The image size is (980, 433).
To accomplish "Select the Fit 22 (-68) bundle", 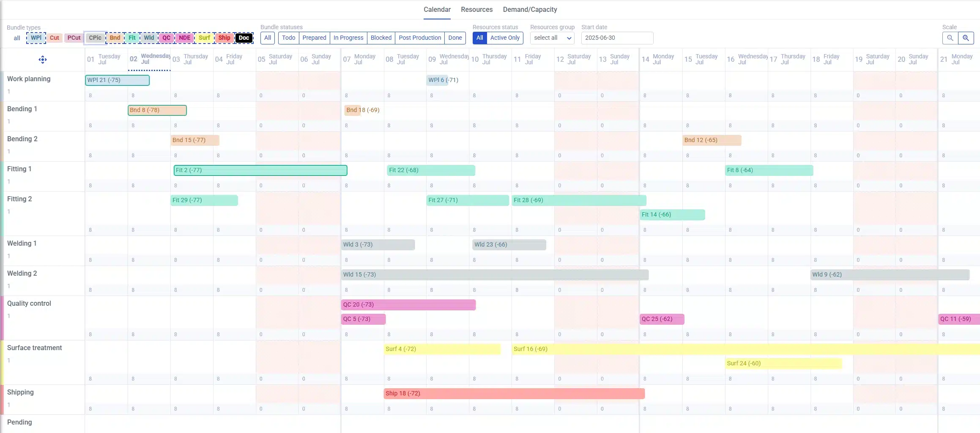I will [x=431, y=170].
